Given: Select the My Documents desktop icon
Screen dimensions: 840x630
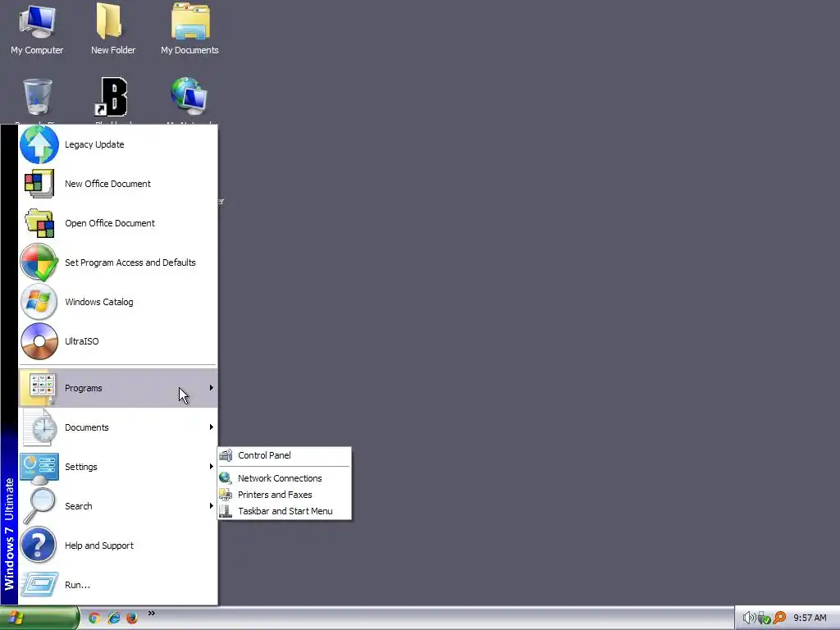Looking at the screenshot, I should (x=189, y=29).
